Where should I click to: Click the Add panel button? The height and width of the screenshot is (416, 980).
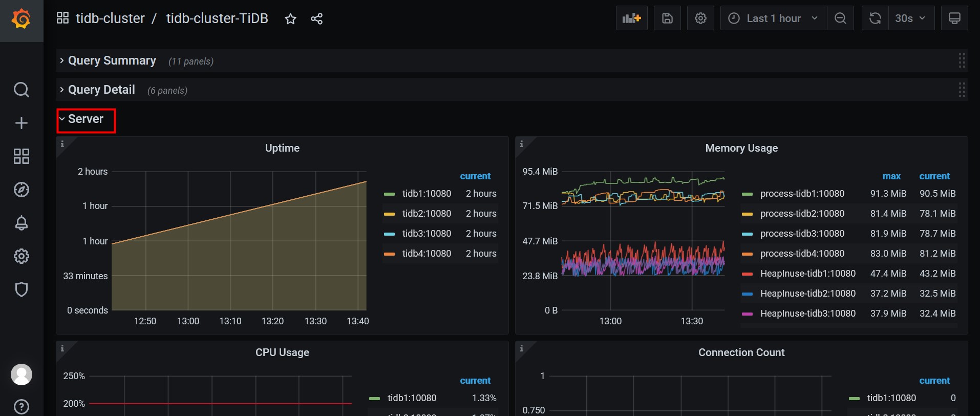tap(632, 18)
